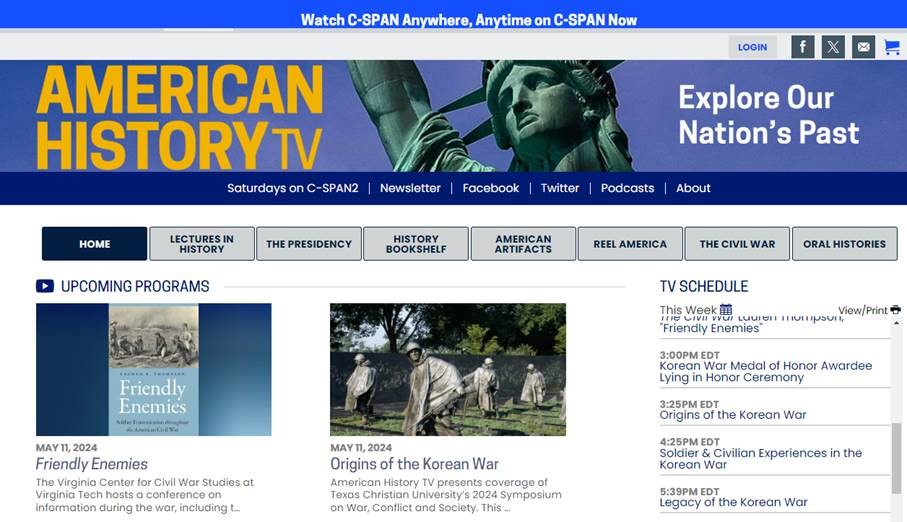Click the 'MAY 11, 2024' date above Origins of the Korean War

click(361, 447)
